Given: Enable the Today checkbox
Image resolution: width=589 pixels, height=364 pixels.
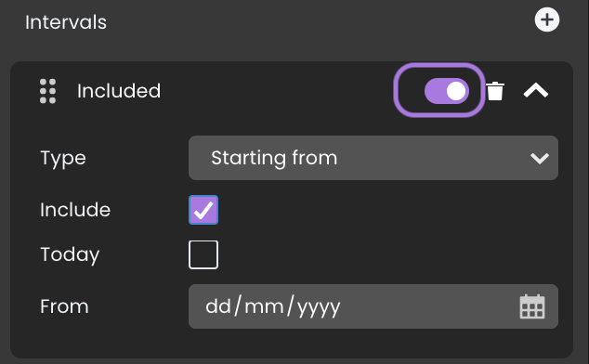Looking at the screenshot, I should (203, 254).
